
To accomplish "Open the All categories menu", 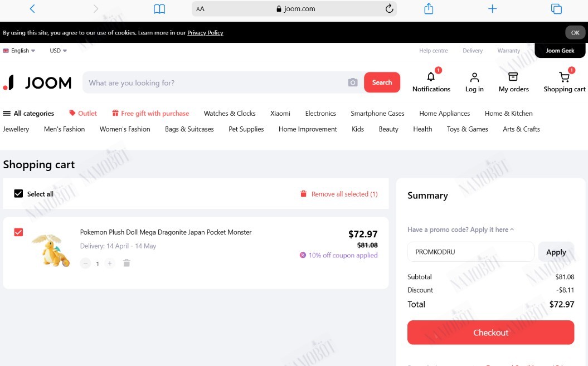I will coord(28,113).
